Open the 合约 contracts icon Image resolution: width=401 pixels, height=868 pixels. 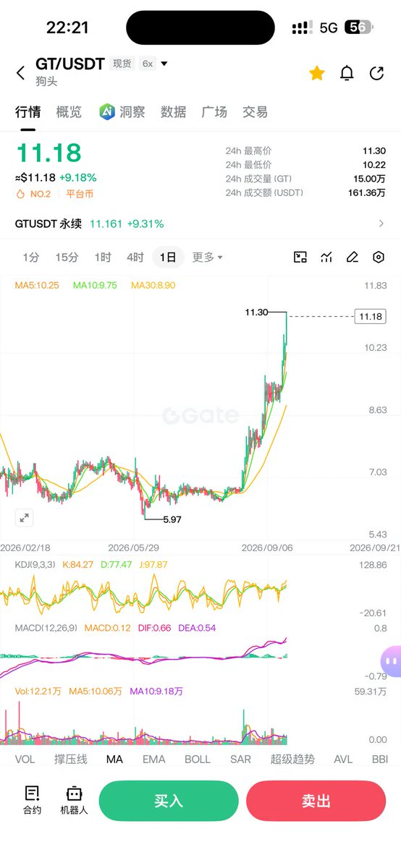[x=32, y=801]
